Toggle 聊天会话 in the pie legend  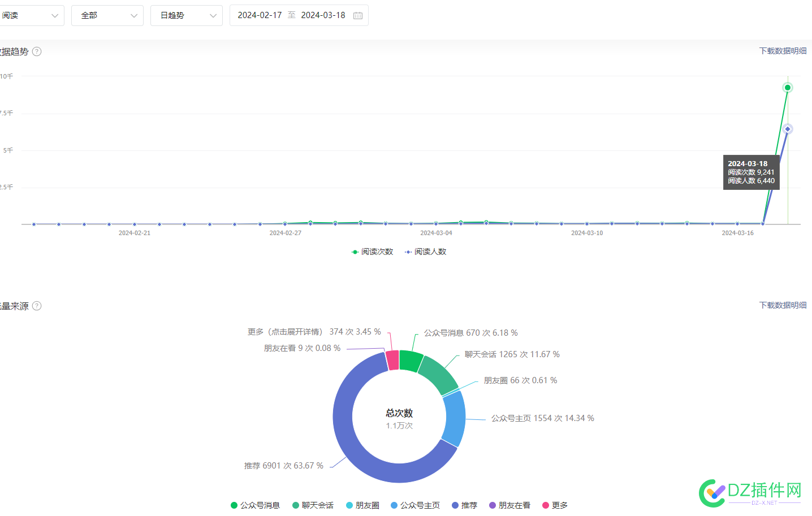point(313,505)
